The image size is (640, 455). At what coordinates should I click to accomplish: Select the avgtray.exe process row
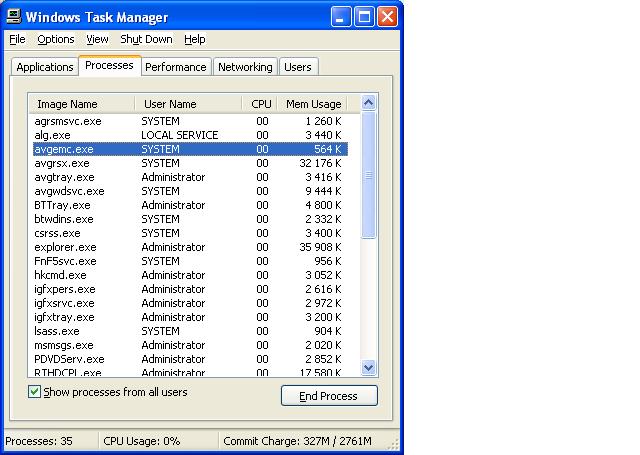click(x=190, y=177)
